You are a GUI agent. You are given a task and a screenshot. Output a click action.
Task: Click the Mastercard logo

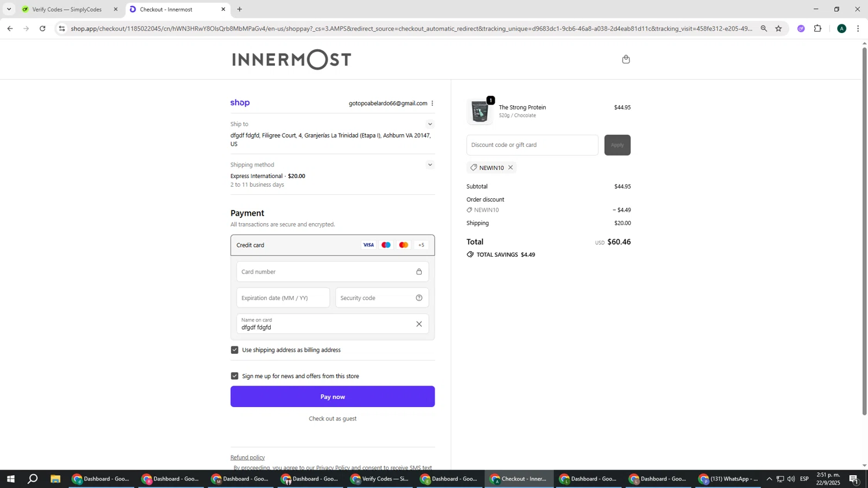403,245
